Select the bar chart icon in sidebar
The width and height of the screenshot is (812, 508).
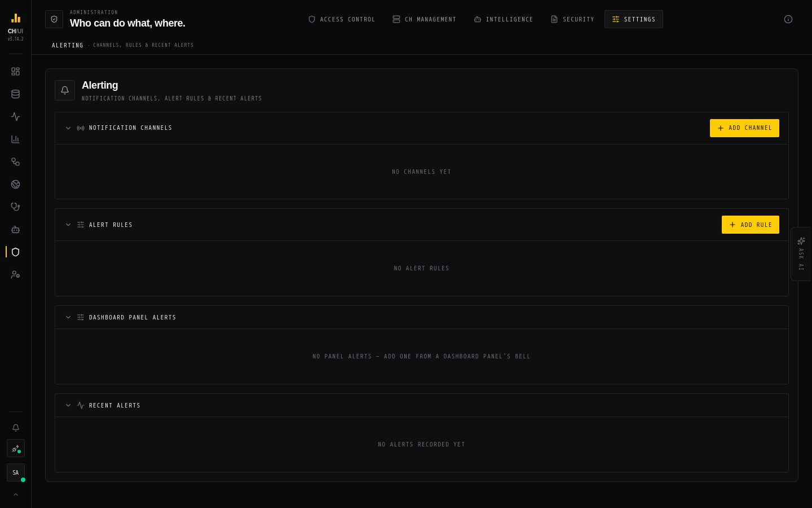[x=15, y=139]
